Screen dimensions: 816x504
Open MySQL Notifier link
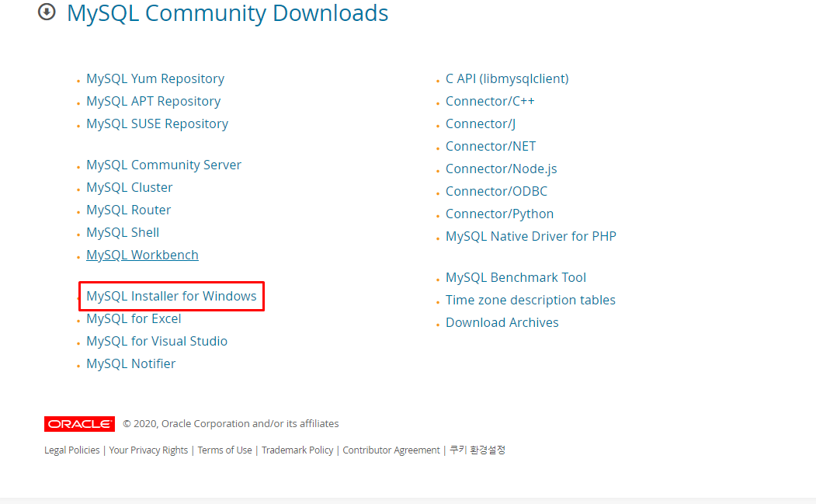130,363
